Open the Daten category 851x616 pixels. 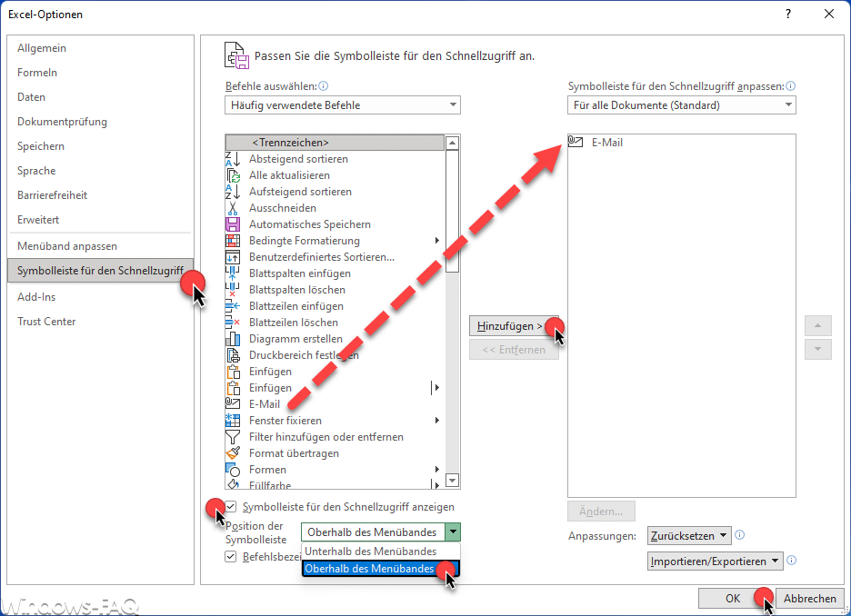(x=100, y=97)
